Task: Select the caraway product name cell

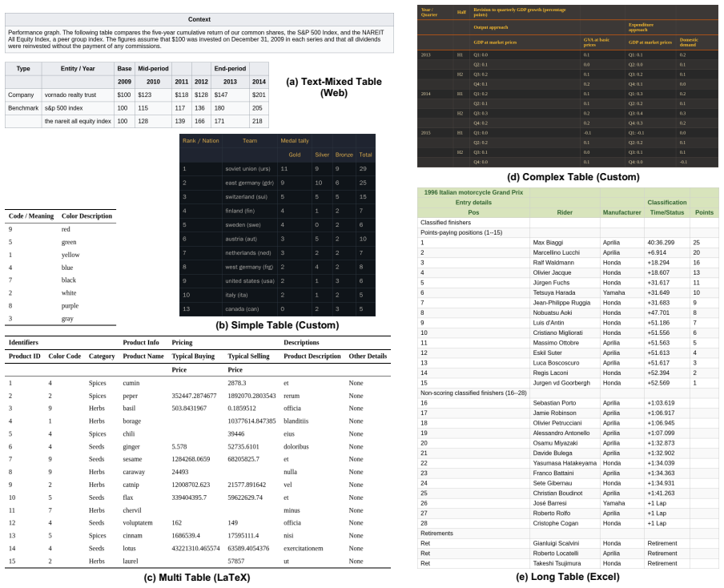Action: (134, 472)
